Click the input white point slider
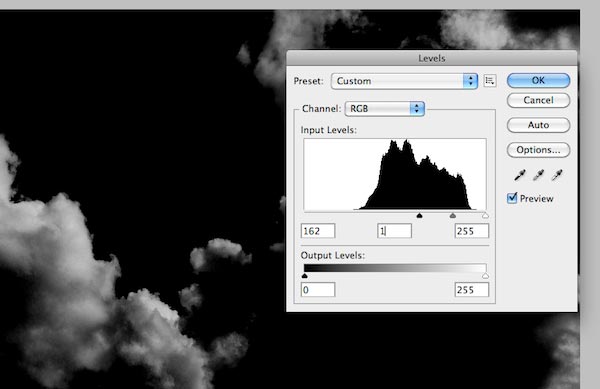The image size is (600, 389). [485, 216]
